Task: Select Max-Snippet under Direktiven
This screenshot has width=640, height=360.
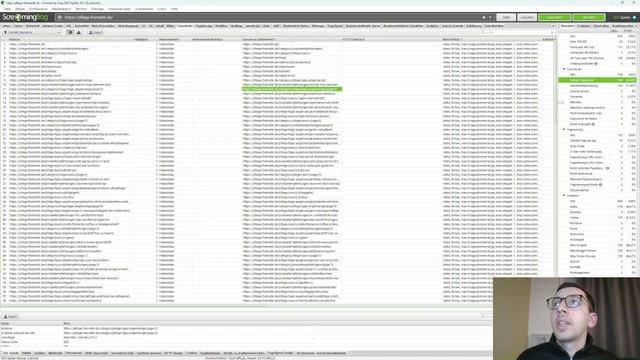Action: [x=578, y=245]
